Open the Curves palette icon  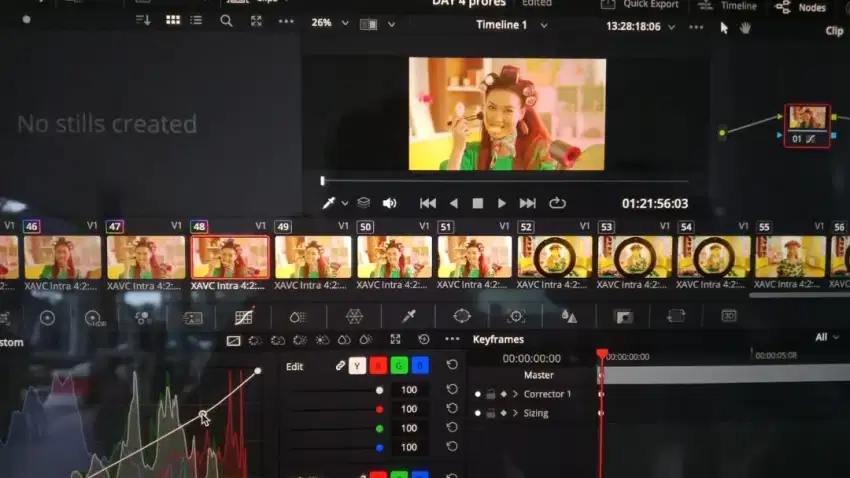[x=244, y=317]
